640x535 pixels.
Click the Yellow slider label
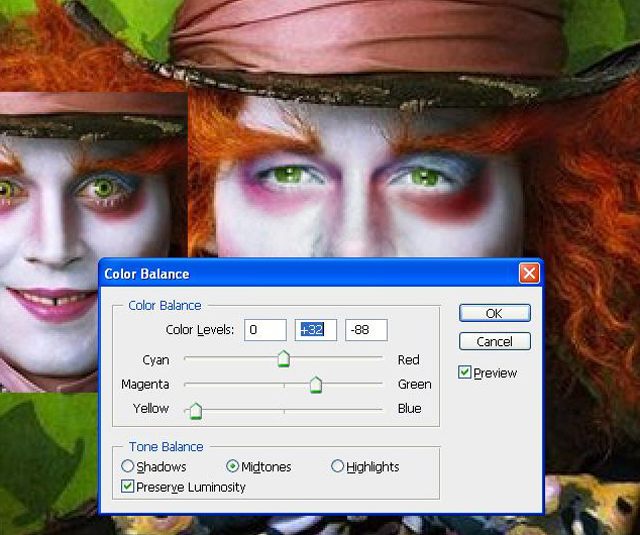[x=151, y=408]
